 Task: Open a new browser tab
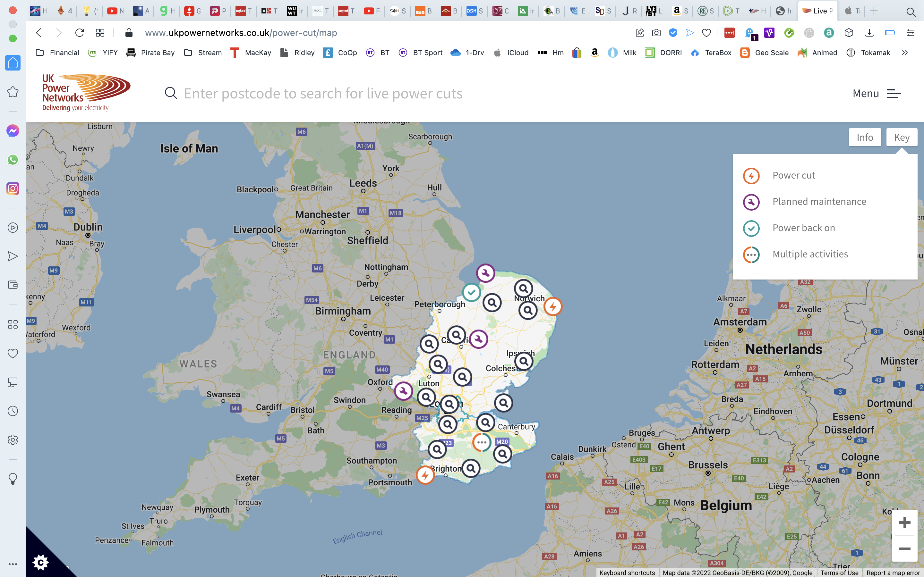pos(874,11)
